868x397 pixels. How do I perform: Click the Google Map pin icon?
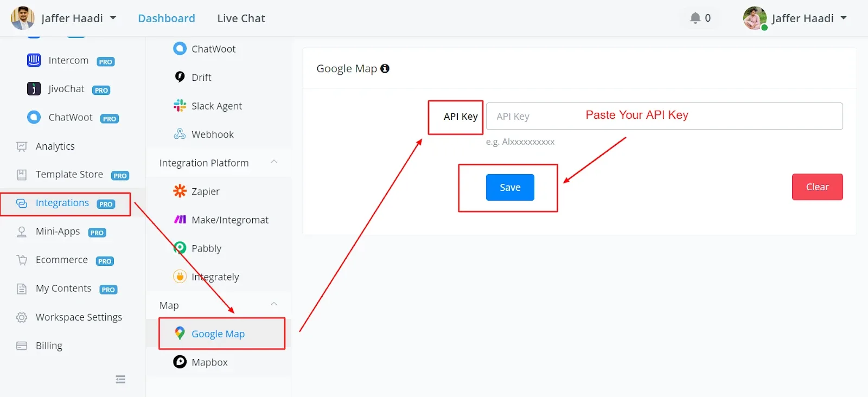(x=180, y=334)
